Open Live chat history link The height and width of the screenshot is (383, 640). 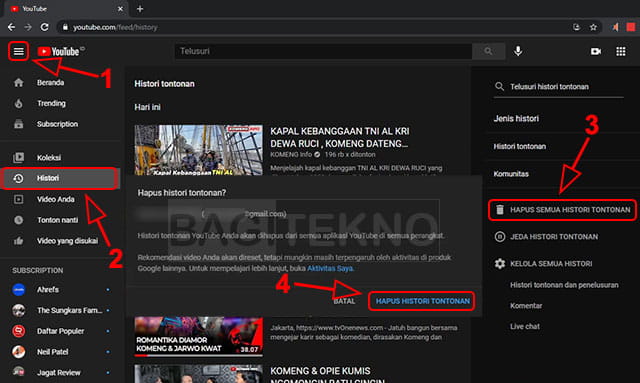(525, 327)
